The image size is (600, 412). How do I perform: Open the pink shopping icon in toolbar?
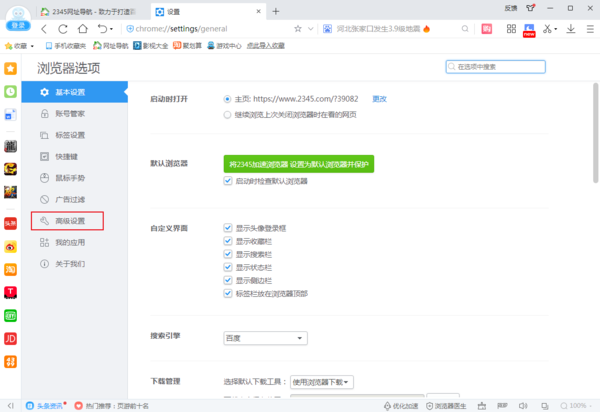[487, 29]
